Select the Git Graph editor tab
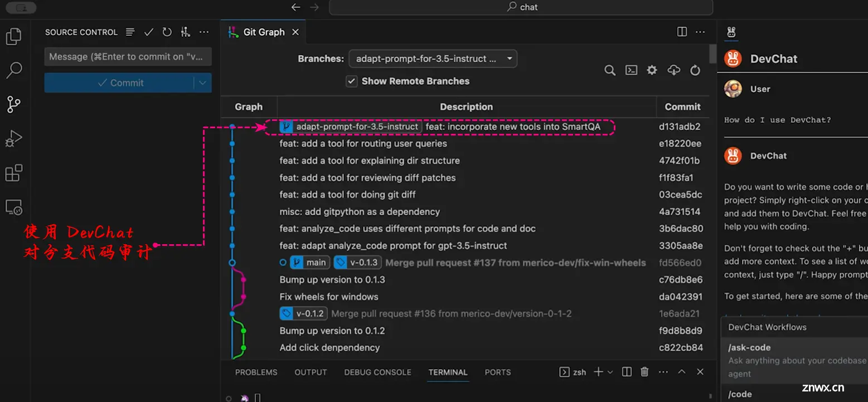Image resolution: width=868 pixels, height=402 pixels. click(263, 32)
